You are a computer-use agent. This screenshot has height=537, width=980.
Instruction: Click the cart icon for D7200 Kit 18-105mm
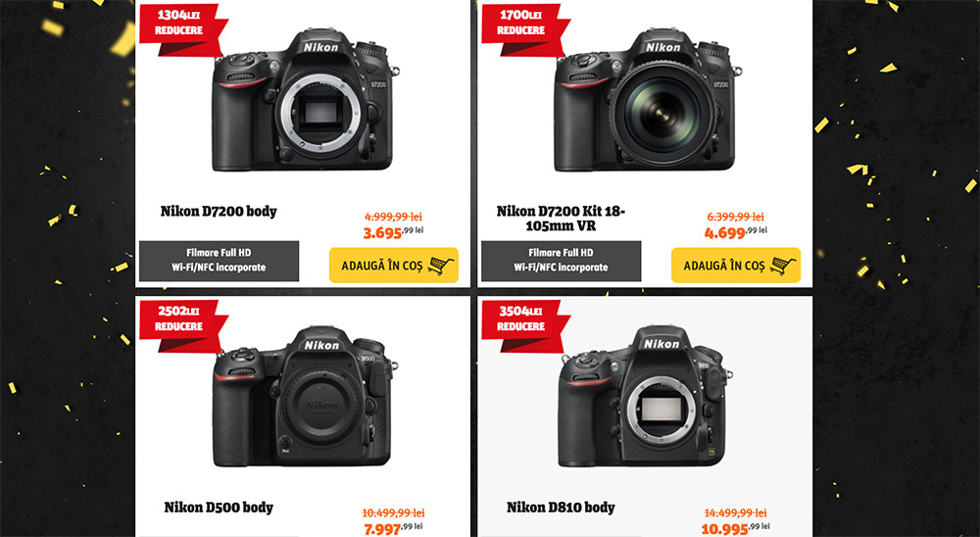click(x=783, y=266)
